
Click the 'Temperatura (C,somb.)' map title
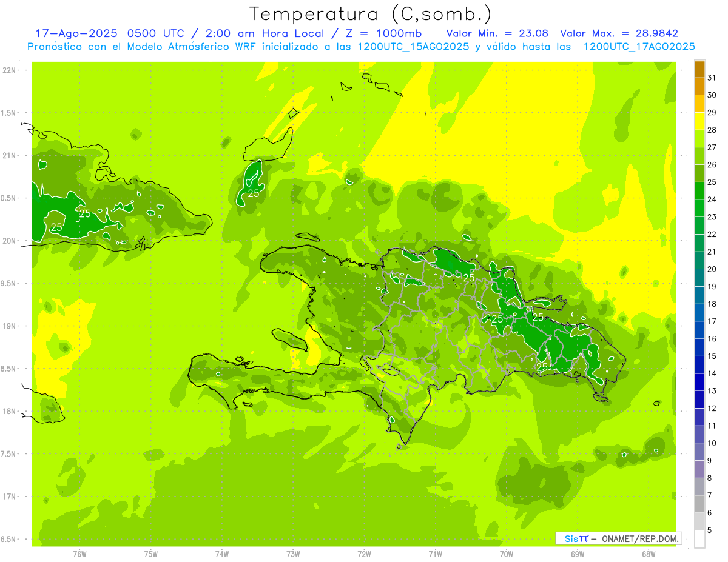tap(371, 14)
